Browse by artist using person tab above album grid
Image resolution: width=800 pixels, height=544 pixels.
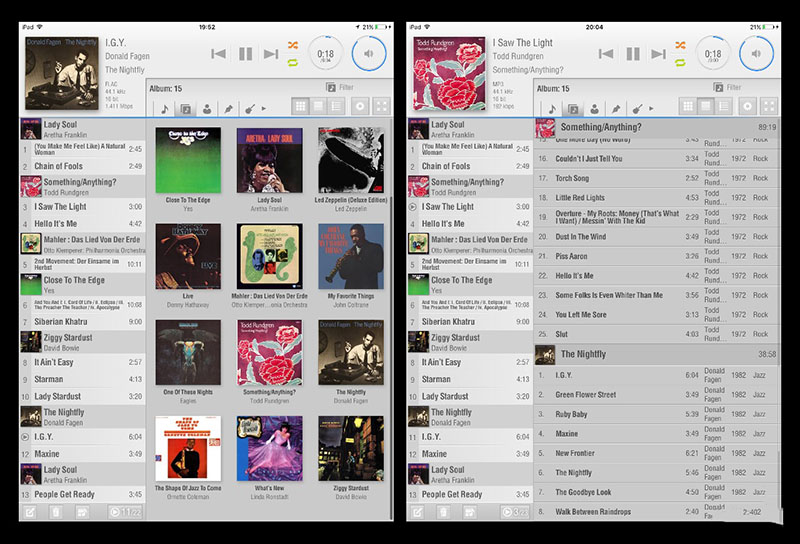click(x=207, y=107)
